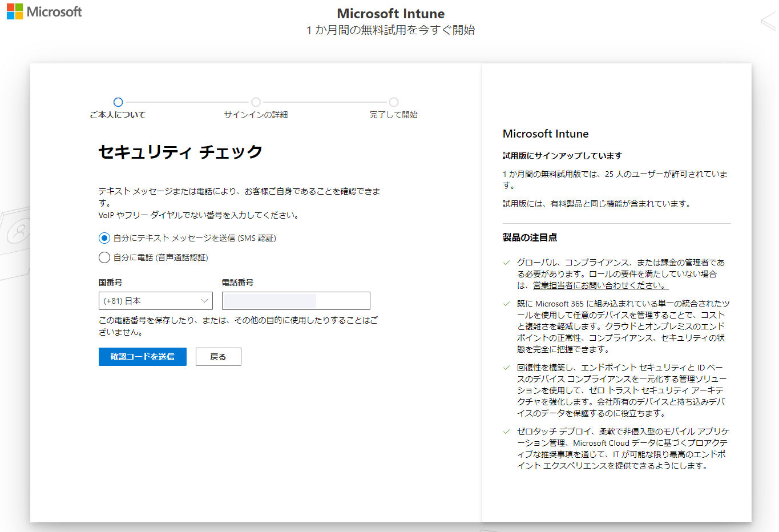Image resolution: width=779 pixels, height=532 pixels.
Task: Click the 製品の注目点 heading
Action: (530, 237)
